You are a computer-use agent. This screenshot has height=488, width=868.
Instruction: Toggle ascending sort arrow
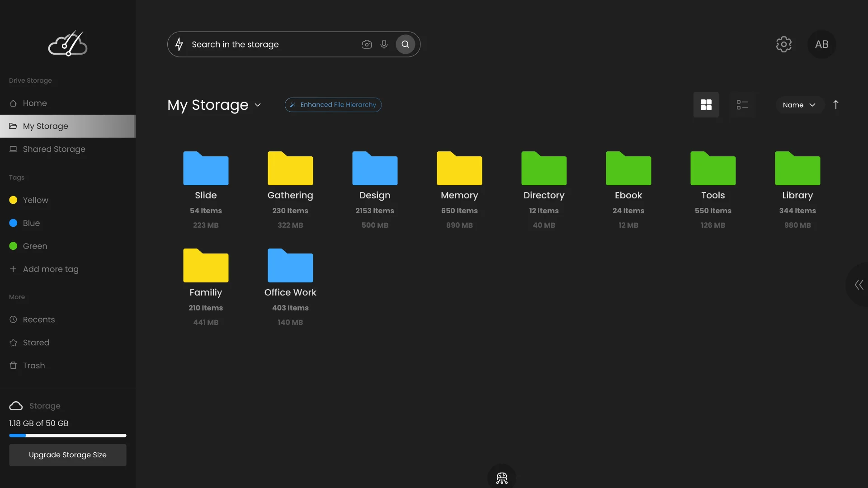[836, 105]
